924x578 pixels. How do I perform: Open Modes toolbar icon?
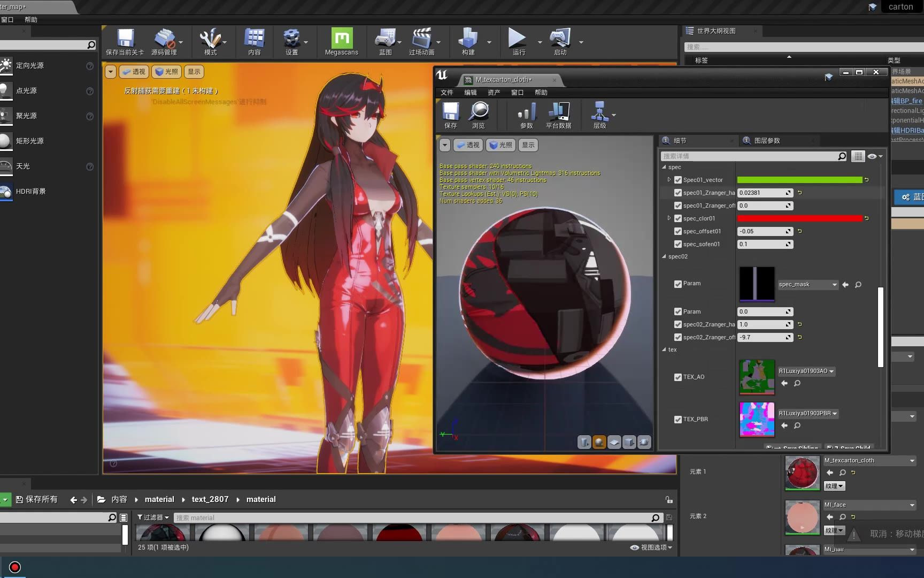tap(210, 42)
